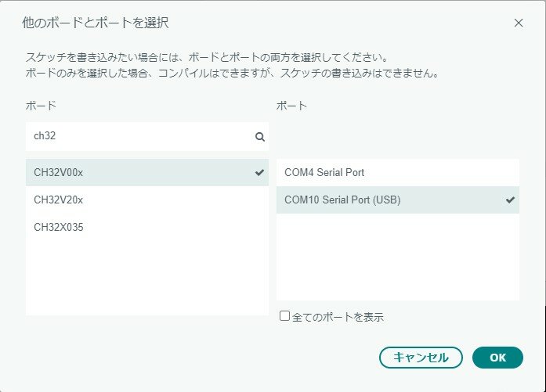This screenshot has height=392, width=546.
Task: Click the dialog title 他のボードとポートを選択
Action: [x=94, y=23]
